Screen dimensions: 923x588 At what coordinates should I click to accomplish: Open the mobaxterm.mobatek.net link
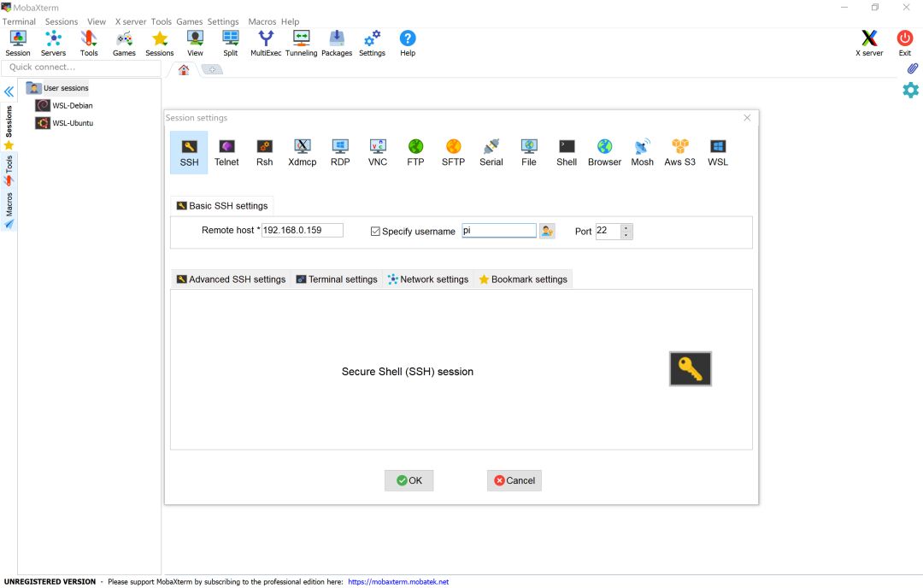click(398, 581)
